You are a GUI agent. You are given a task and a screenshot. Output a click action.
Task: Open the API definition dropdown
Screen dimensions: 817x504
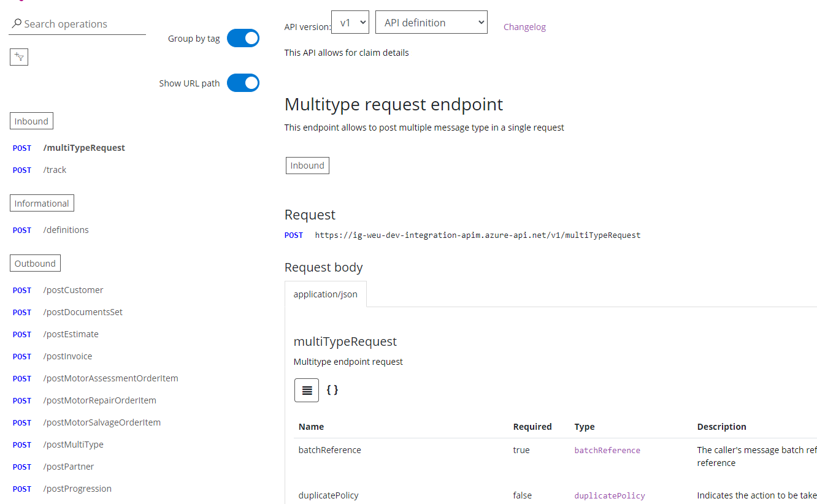coord(431,22)
